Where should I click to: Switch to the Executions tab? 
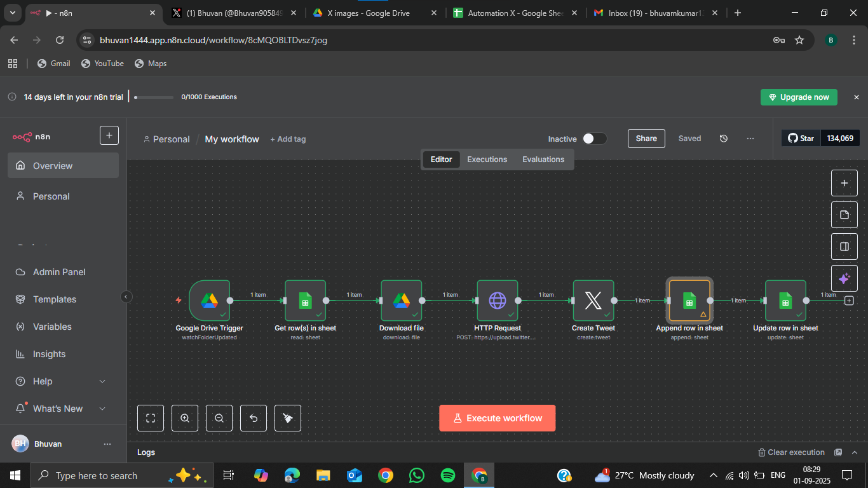click(487, 159)
